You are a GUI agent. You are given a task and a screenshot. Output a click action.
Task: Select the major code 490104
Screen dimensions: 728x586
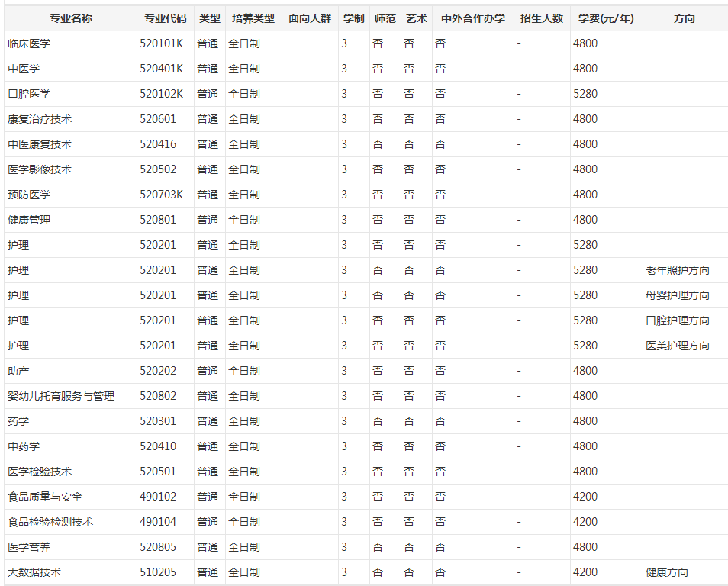[158, 522]
